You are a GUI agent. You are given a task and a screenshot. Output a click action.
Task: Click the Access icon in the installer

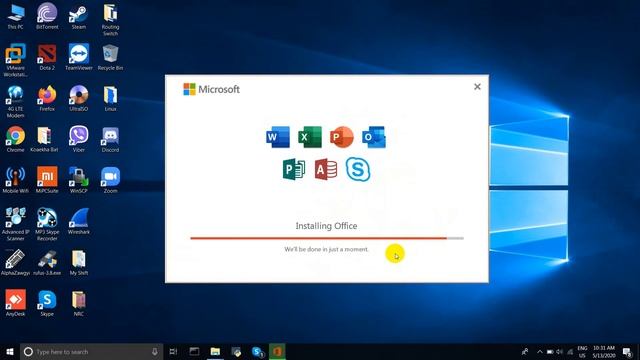tap(326, 169)
